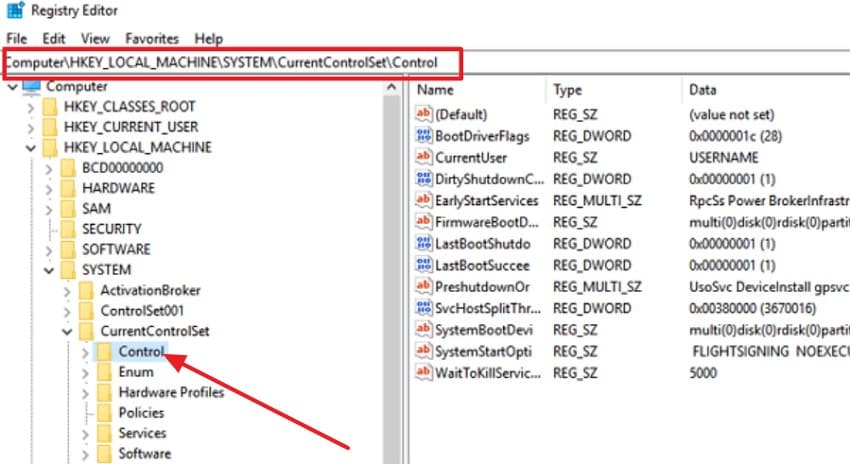Viewport: 850px width, 464px height.
Task: Select the Services key
Action: pos(143,434)
